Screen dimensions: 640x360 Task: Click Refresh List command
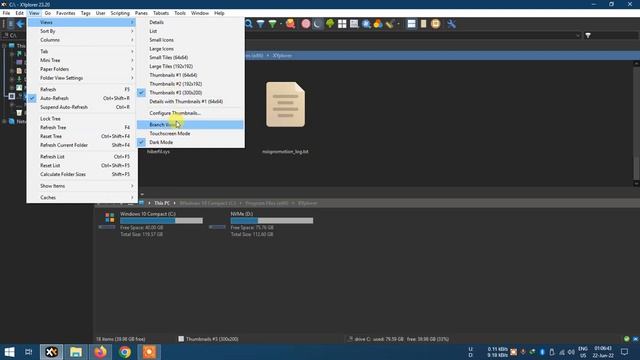[x=82, y=157]
